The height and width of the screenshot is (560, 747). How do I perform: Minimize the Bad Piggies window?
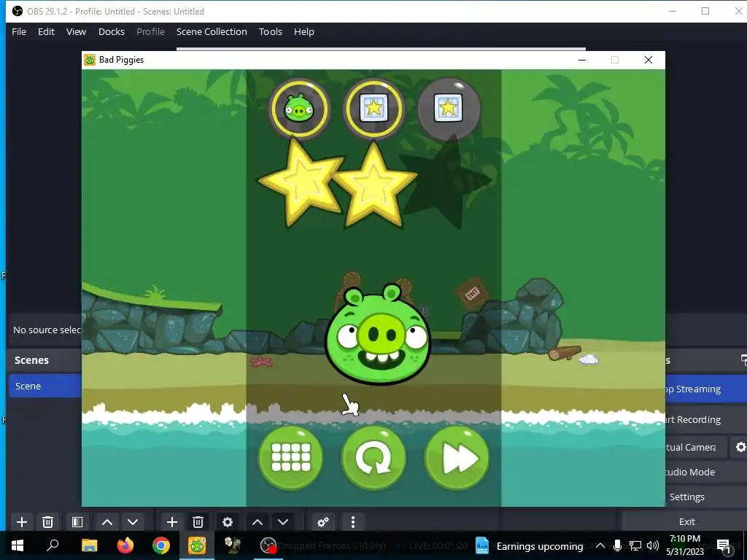581,60
